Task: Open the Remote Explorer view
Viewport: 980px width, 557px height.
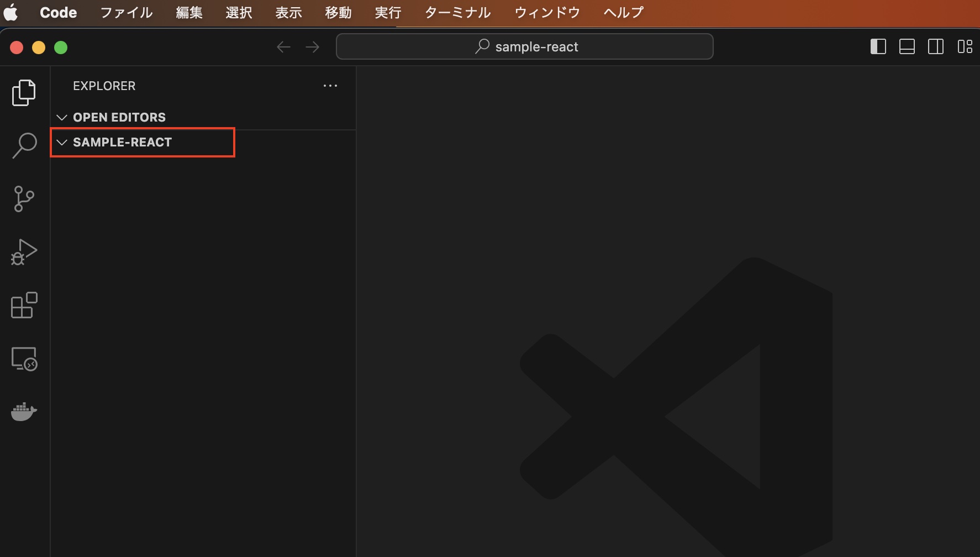Action: point(24,359)
